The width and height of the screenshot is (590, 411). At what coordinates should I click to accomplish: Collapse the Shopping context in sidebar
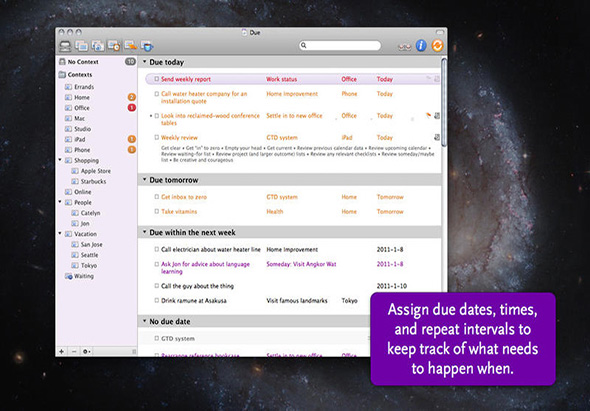[60, 160]
